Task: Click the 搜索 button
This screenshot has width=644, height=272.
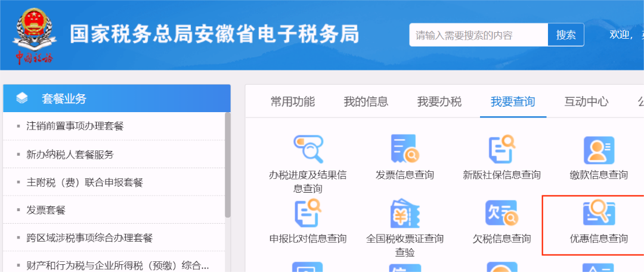Action: (566, 35)
